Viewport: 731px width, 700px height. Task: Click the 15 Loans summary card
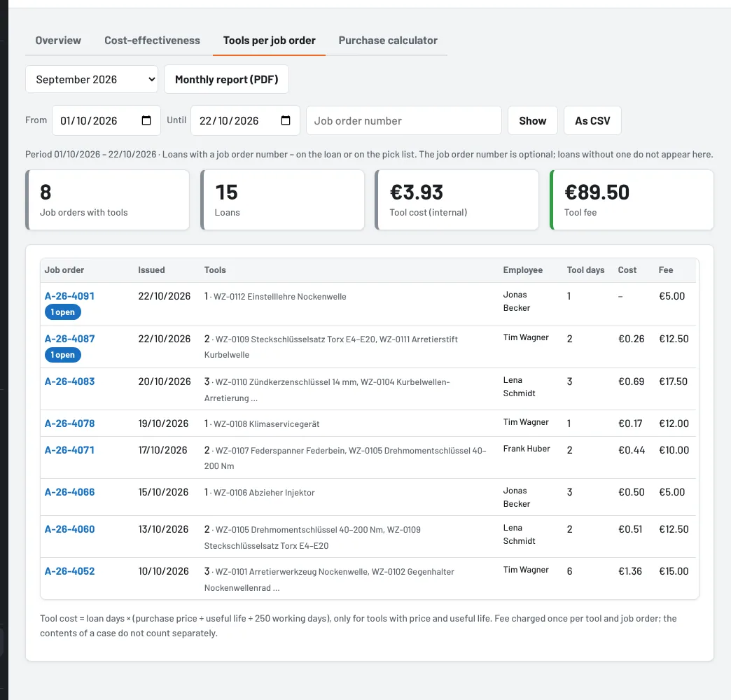[x=282, y=200]
